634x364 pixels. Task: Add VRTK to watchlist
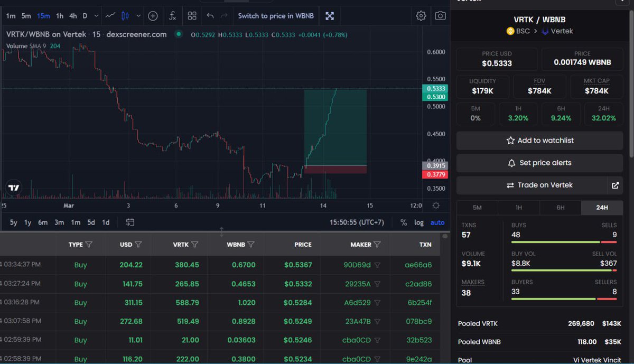(x=539, y=141)
